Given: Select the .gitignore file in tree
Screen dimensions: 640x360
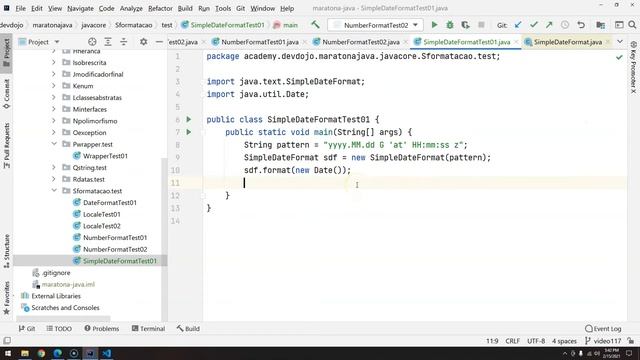Looking at the screenshot, I should point(56,273).
